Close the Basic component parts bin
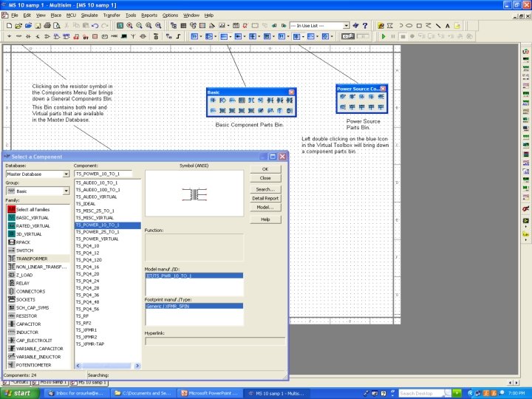Screen dimensions: 532x399 click(291, 92)
